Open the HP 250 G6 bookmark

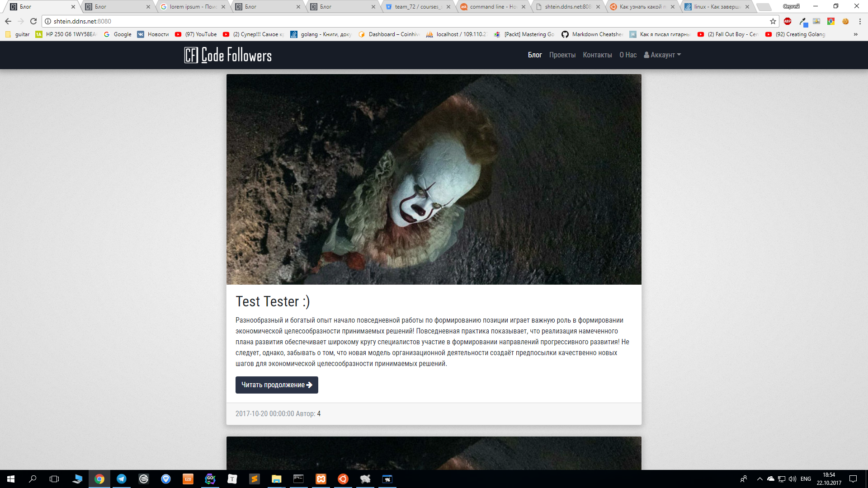click(66, 34)
